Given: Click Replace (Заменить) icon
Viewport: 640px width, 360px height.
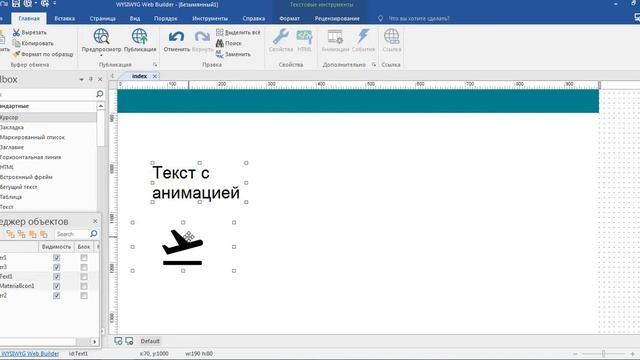Looking at the screenshot, I should 220,54.
